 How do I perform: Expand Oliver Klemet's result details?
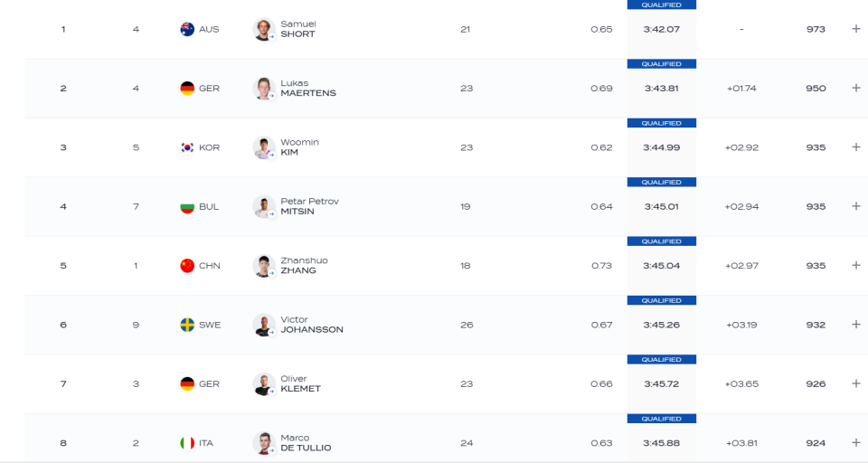tap(856, 383)
